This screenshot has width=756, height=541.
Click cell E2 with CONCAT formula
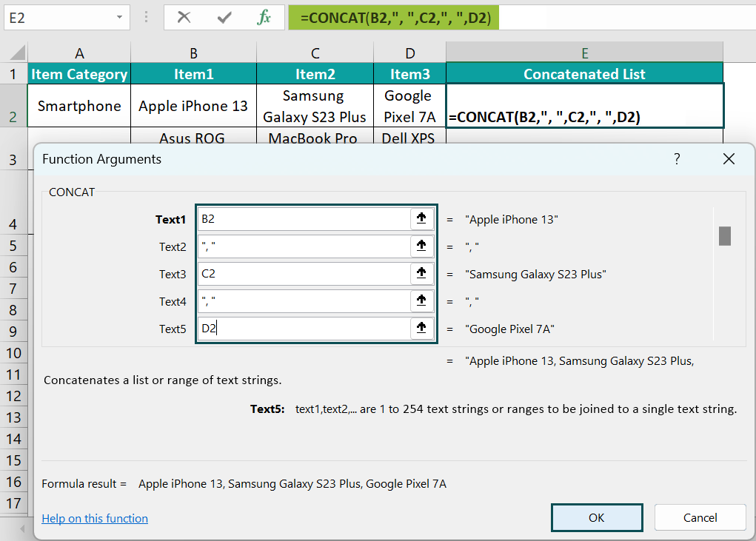[585, 106]
